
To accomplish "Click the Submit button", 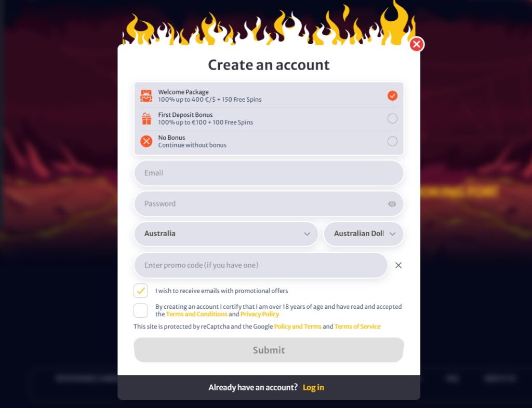I will (x=269, y=350).
